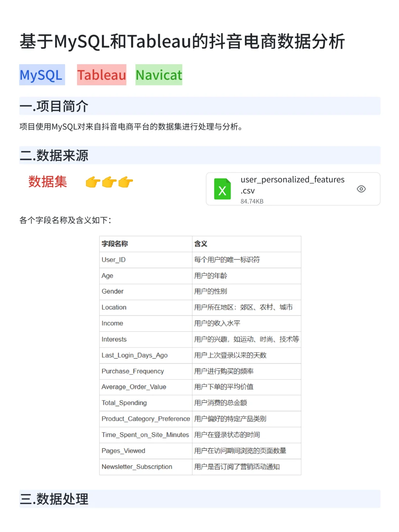Click the 84.74KB file size text
The width and height of the screenshot is (399, 532).
point(252,201)
